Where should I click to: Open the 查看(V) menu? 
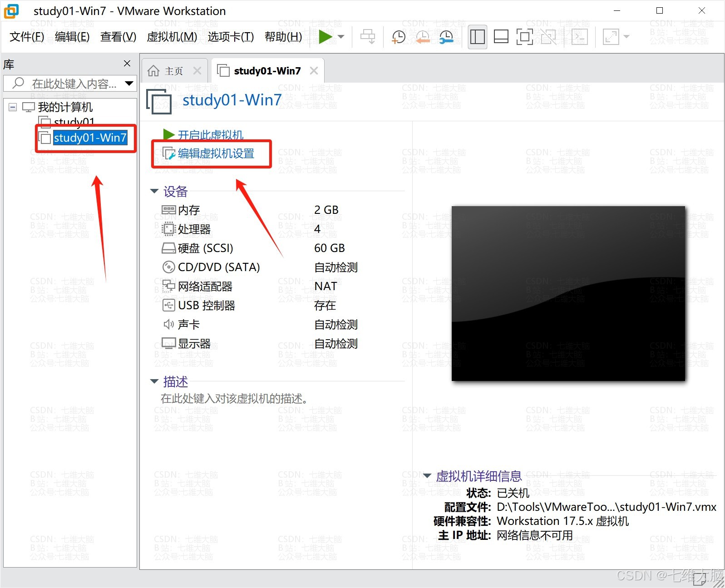(118, 37)
